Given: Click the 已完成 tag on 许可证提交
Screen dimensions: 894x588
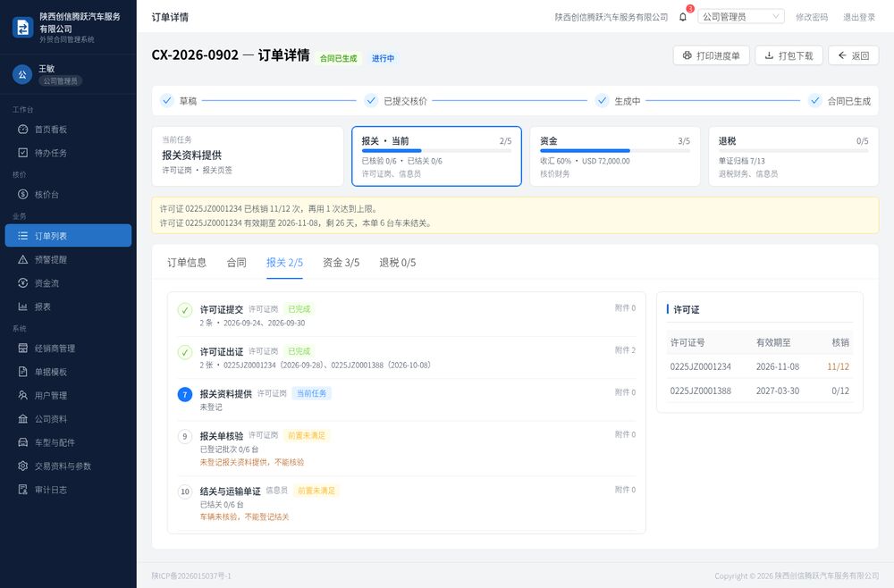Looking at the screenshot, I should (x=299, y=309).
